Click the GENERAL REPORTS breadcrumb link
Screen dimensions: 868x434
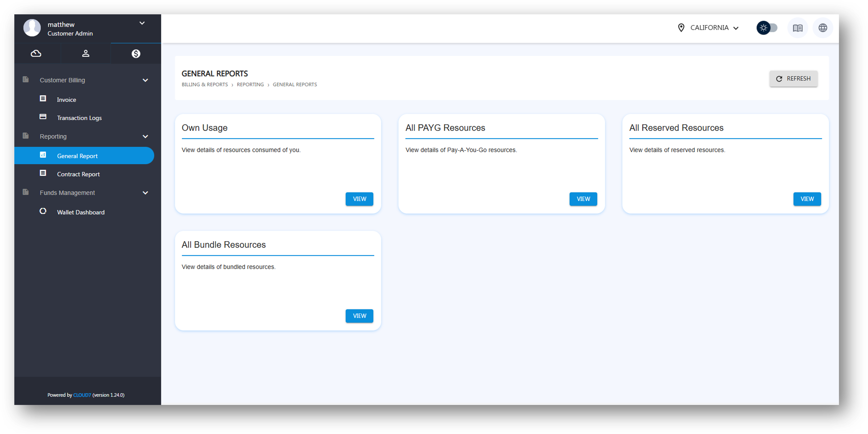295,85
